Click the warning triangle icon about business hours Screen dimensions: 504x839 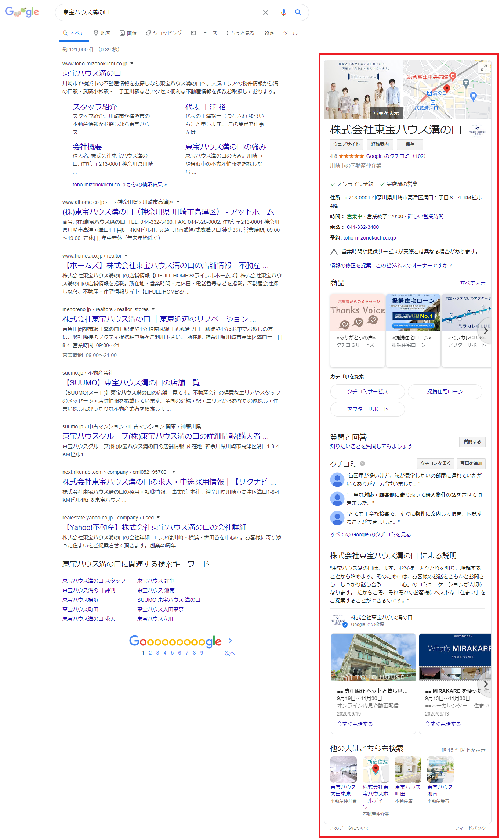pyautogui.click(x=334, y=252)
